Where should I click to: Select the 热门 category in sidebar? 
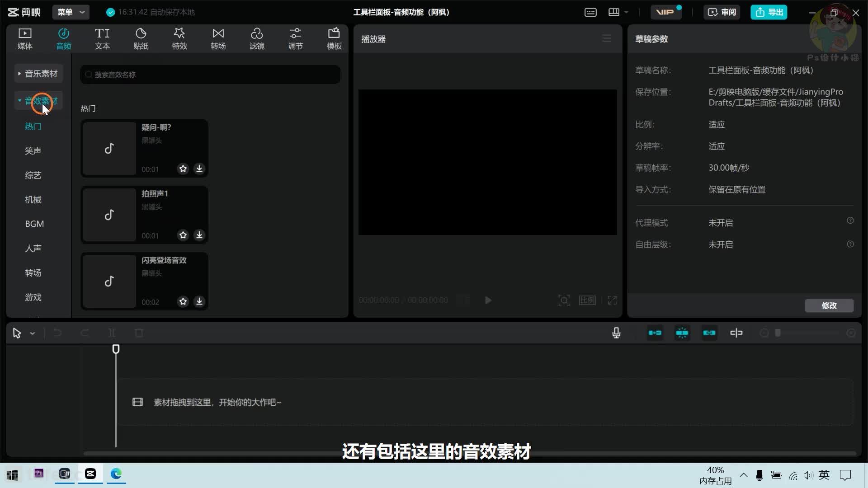tap(33, 127)
